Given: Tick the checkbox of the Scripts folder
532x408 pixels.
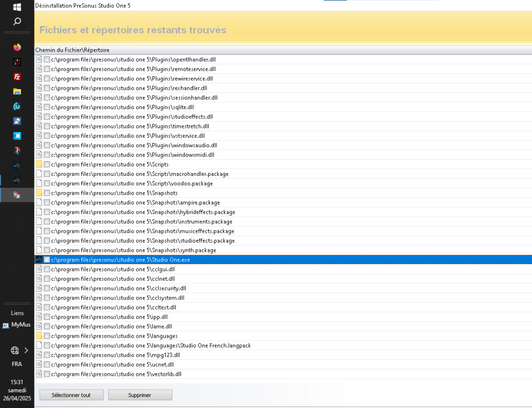Looking at the screenshot, I should coord(47,164).
